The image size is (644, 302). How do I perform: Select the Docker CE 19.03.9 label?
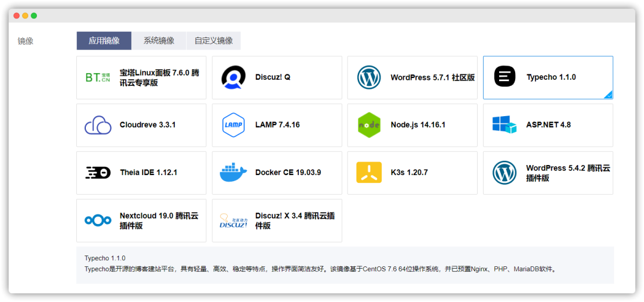click(x=288, y=172)
